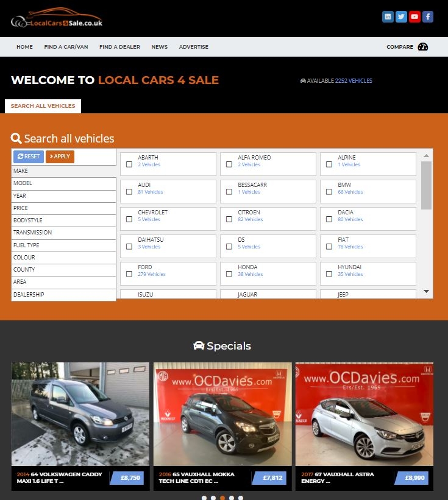Open the 81 Vehicles link under Audi

(151, 192)
